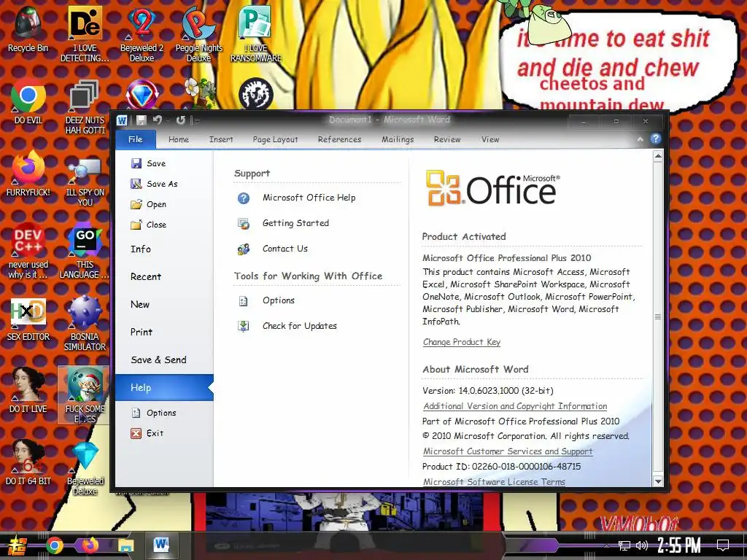Screen dimensions: 747x560
Task: Open the Start menu button
Action: [x=18, y=546]
